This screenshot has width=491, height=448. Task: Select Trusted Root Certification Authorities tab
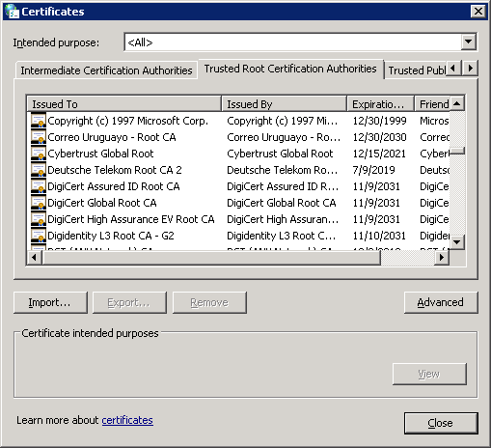(x=290, y=69)
